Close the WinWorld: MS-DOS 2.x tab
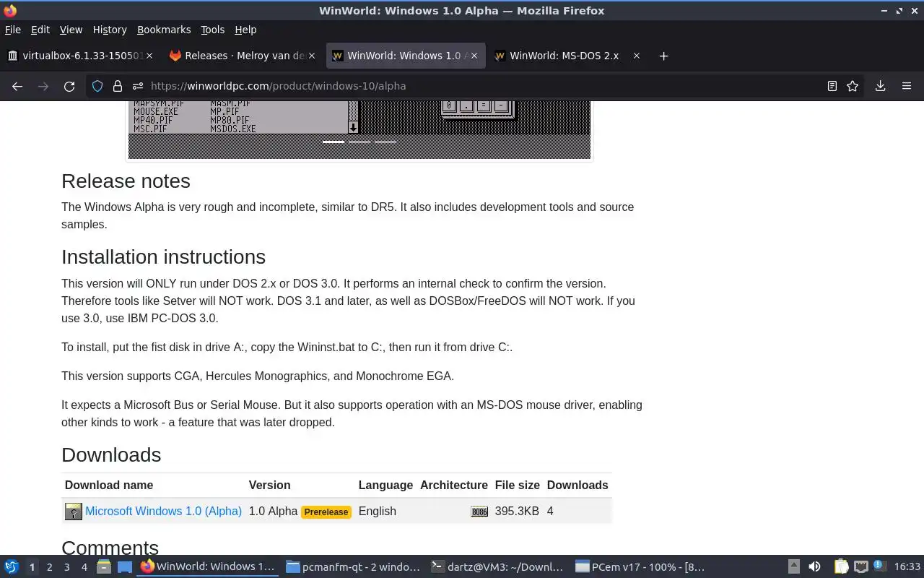This screenshot has width=924, height=578. [x=636, y=56]
